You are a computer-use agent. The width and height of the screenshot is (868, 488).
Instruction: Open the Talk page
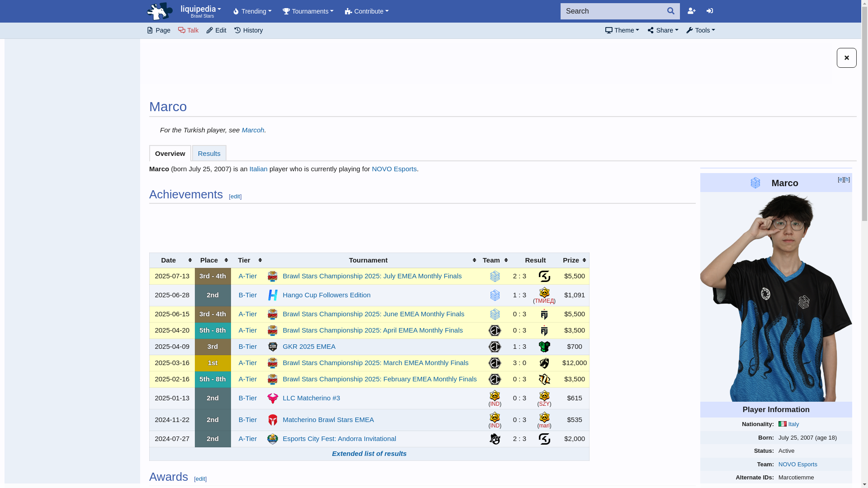click(188, 30)
